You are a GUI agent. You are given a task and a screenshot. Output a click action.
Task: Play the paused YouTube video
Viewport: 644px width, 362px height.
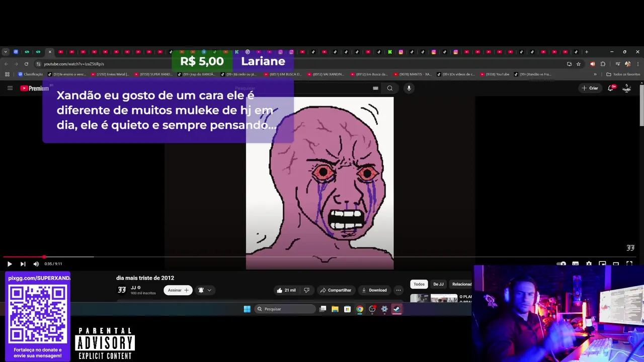point(9,264)
